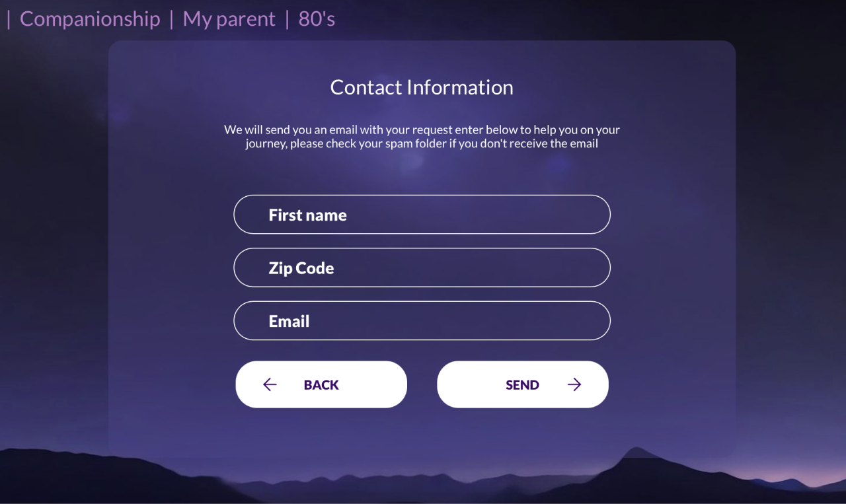Screen dimensions: 846x504
Task: Focus the First name input field
Action: pyautogui.click(x=422, y=215)
